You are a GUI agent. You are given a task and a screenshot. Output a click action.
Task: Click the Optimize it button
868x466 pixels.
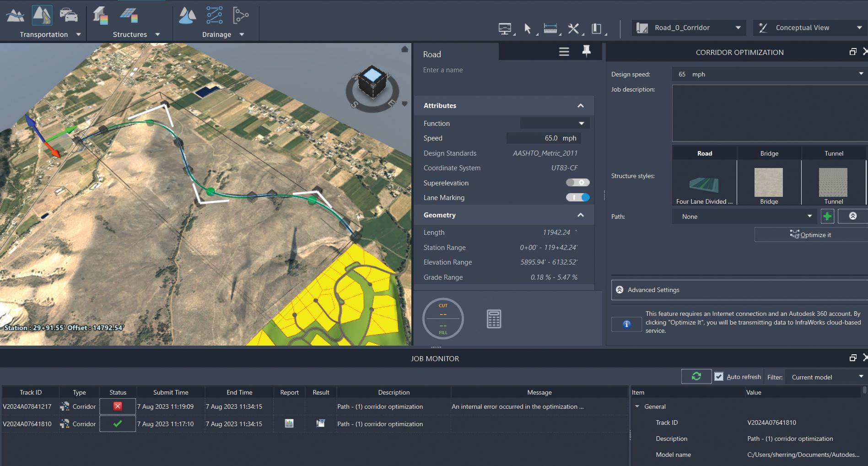(811, 235)
